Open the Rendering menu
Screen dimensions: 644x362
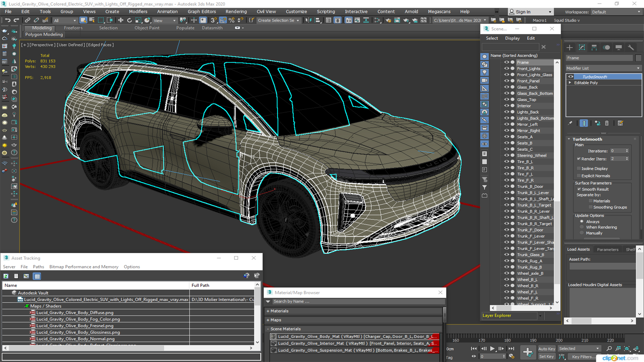pyautogui.click(x=236, y=12)
